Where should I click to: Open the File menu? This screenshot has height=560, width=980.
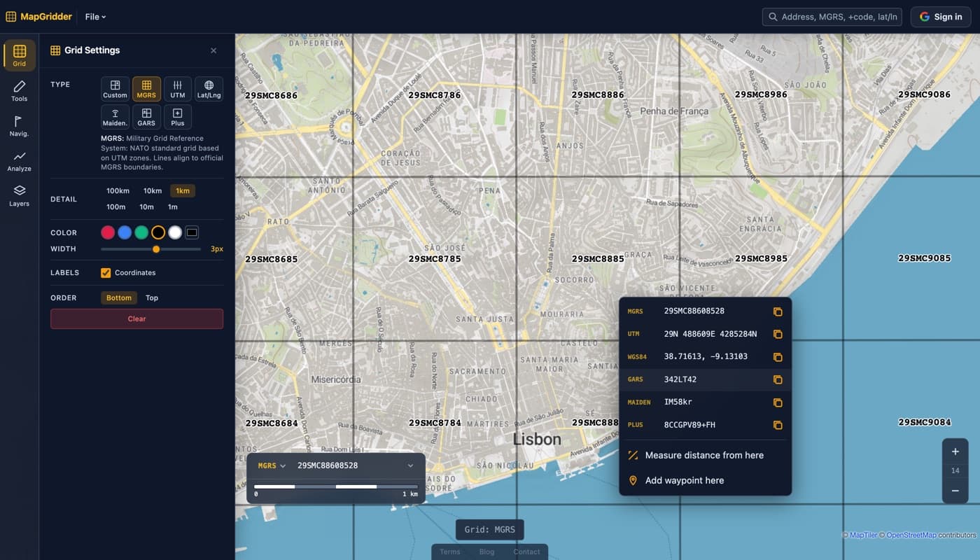(96, 17)
